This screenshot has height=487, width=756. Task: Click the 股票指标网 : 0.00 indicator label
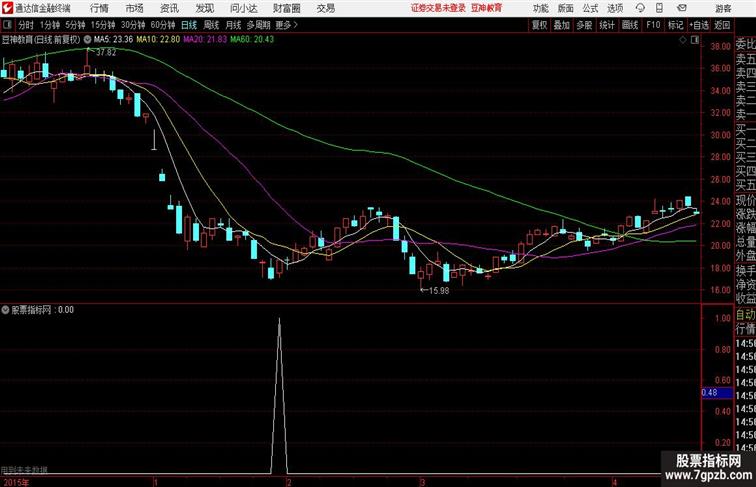(x=42, y=310)
